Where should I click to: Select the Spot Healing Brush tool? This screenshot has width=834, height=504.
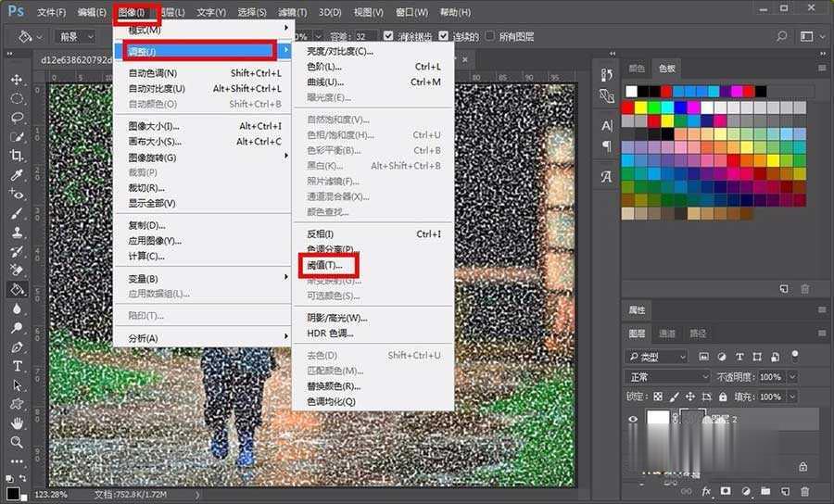tap(17, 194)
